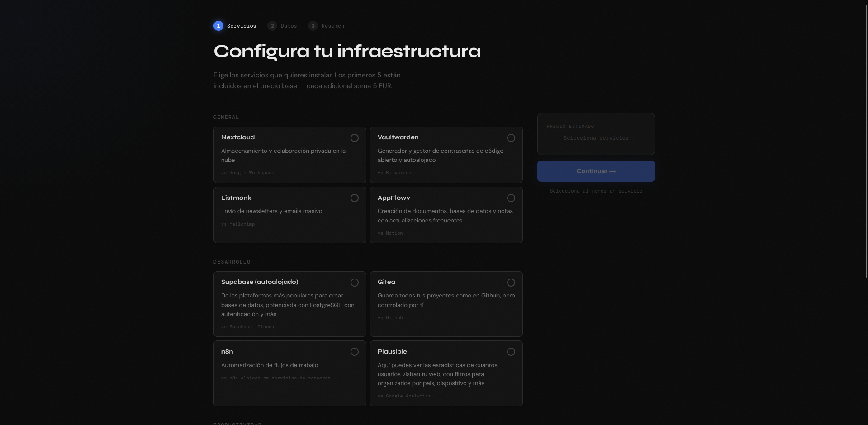The height and width of the screenshot is (425, 868).
Task: Click the Supabase (autoalojado) card title
Action: tap(260, 282)
